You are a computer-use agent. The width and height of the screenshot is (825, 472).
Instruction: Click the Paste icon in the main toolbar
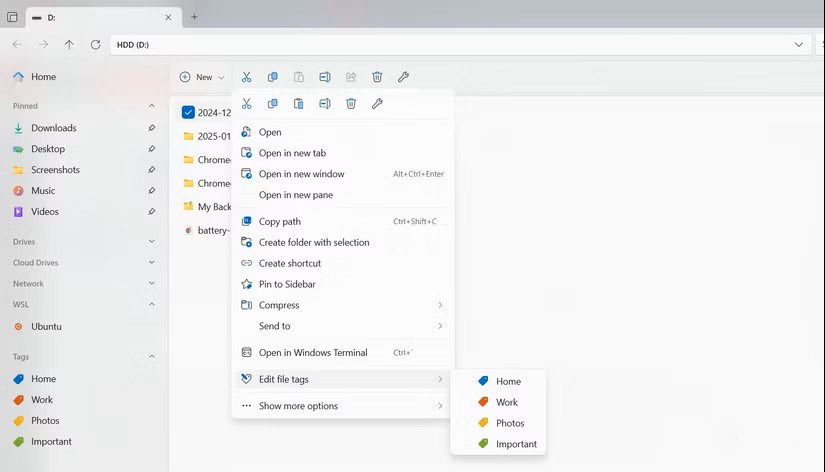298,77
